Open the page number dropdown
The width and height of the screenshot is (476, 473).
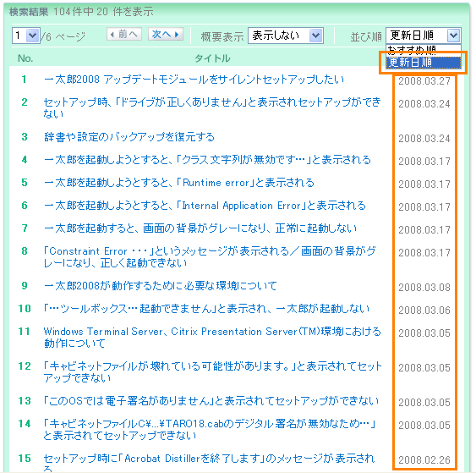(x=26, y=36)
